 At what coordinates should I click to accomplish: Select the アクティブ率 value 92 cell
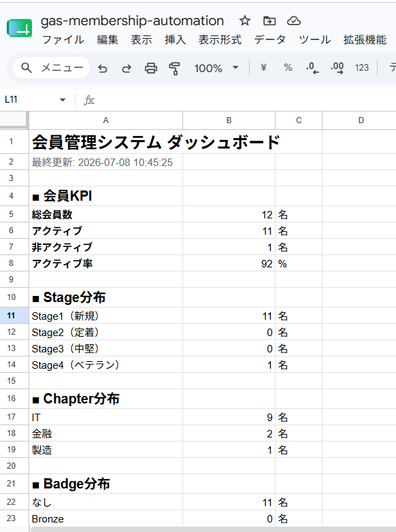click(x=229, y=263)
